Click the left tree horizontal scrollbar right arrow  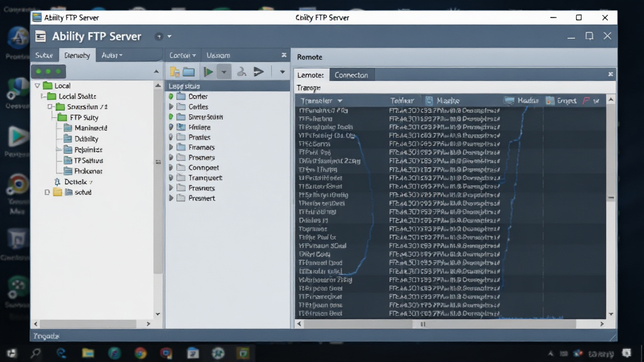[x=148, y=324]
